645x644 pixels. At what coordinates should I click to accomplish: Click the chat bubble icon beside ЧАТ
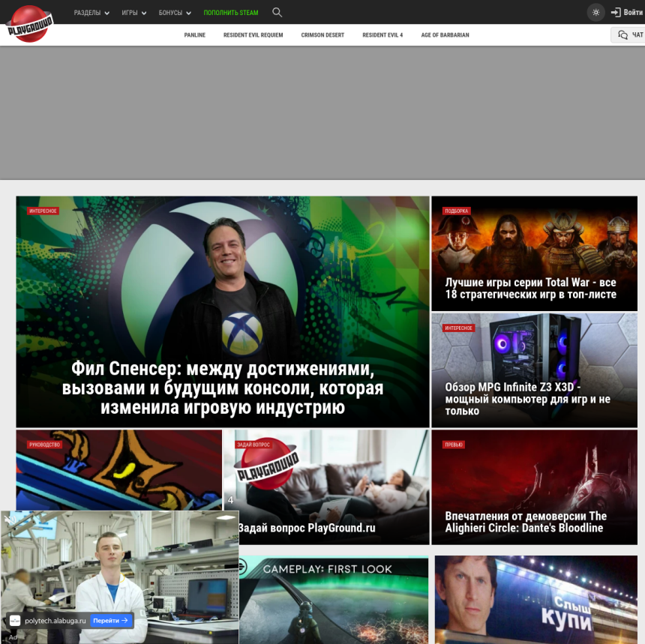click(x=622, y=35)
